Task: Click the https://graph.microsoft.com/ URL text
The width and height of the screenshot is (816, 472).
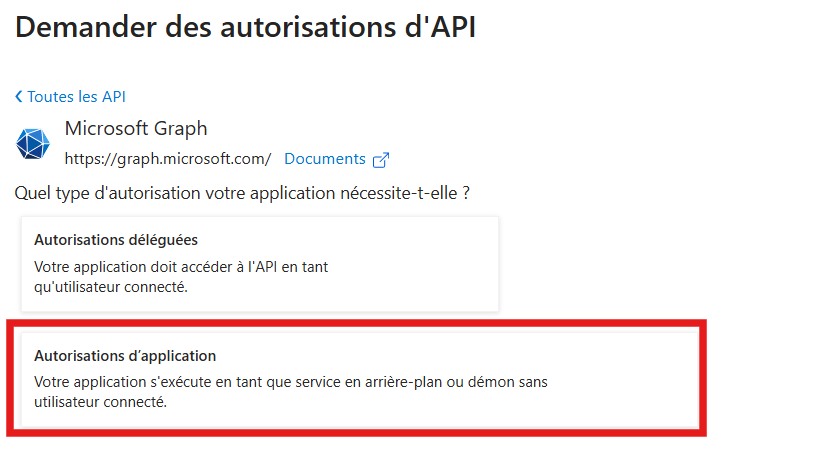Action: 168,159
